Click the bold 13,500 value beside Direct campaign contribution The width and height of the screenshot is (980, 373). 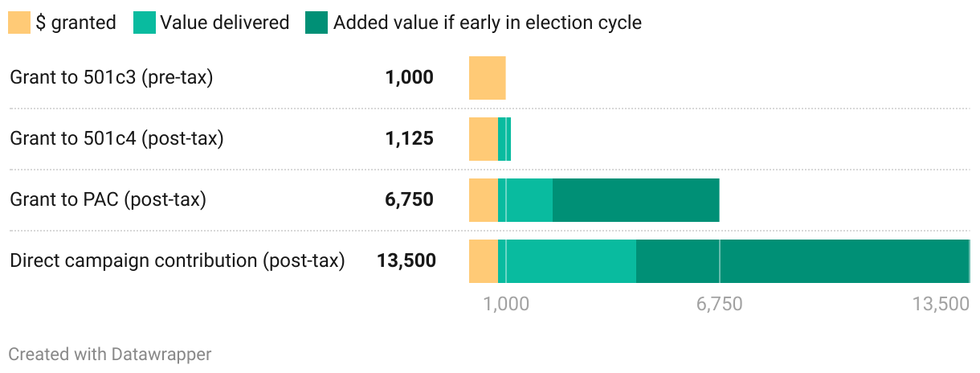tap(406, 260)
